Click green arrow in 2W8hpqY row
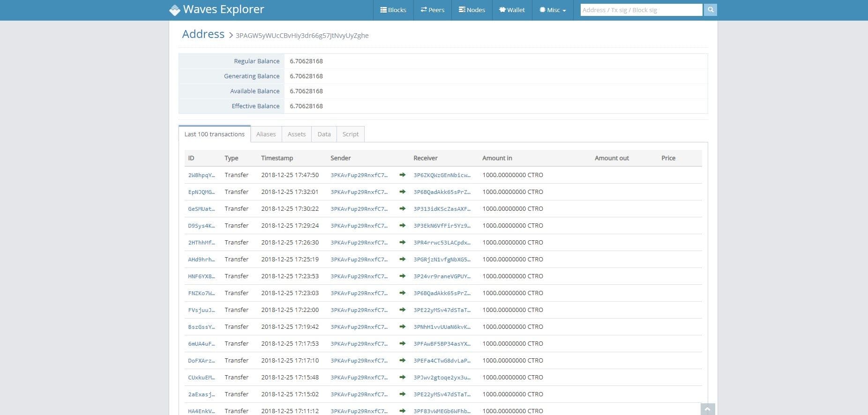Viewport: 868px width, 415px height. (402, 175)
